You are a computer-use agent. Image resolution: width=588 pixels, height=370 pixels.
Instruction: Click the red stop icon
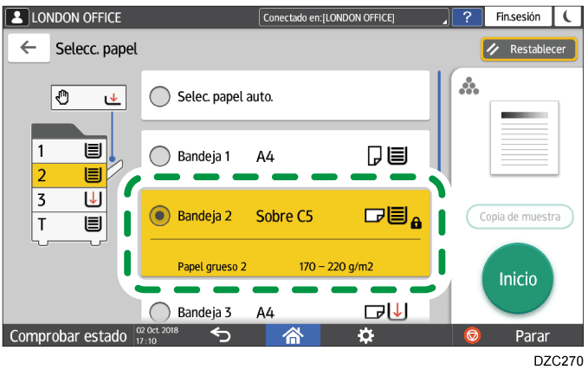click(x=473, y=336)
